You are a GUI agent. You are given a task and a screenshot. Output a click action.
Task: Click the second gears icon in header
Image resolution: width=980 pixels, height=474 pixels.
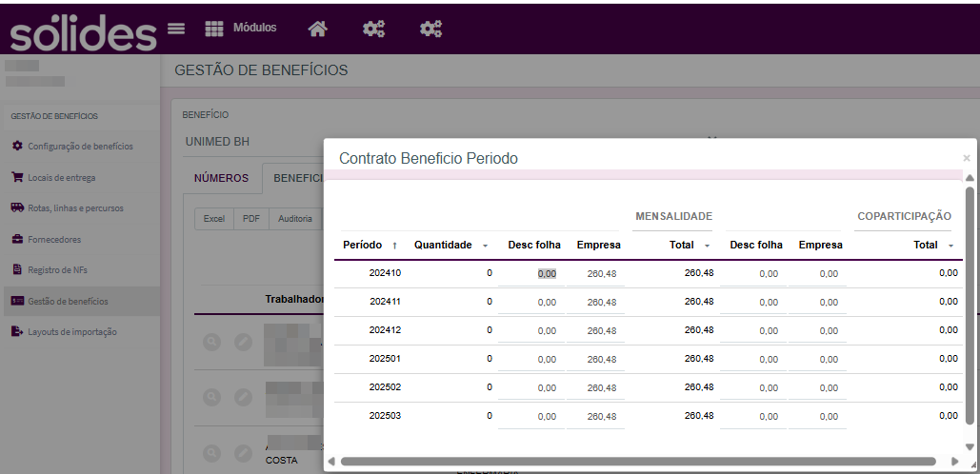click(430, 29)
